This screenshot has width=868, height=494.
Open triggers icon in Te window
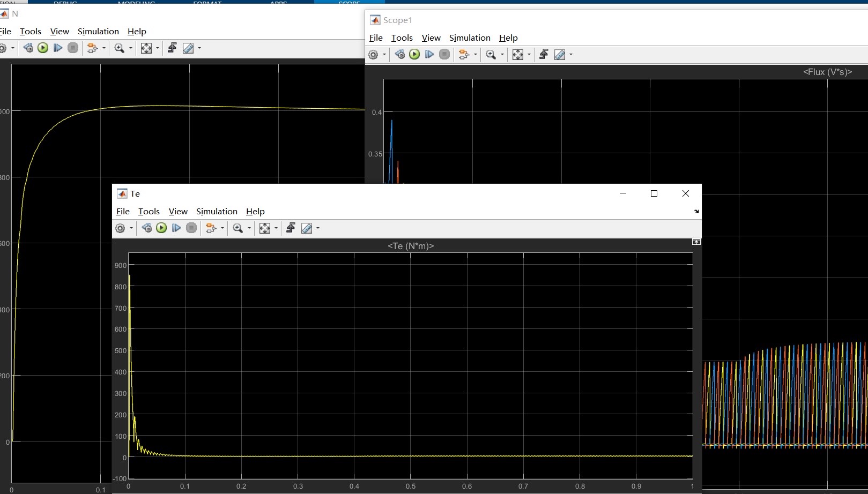(291, 228)
